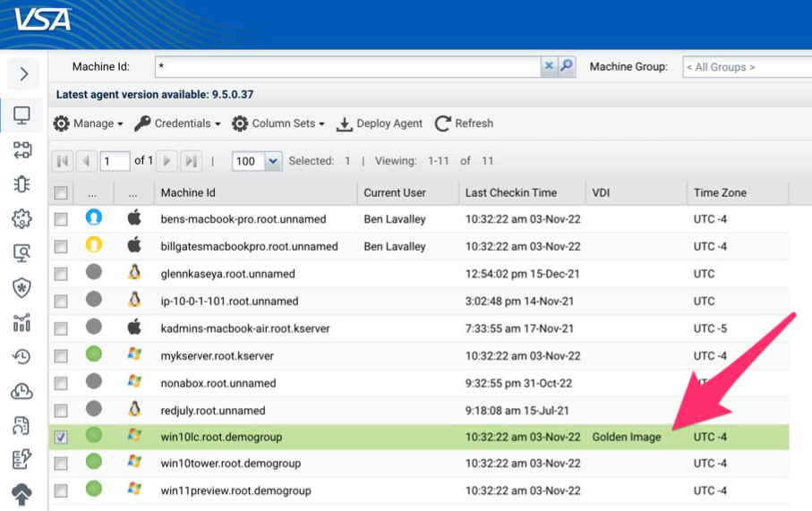The width and height of the screenshot is (812, 511).
Task: Go to the first page
Action: (x=63, y=161)
